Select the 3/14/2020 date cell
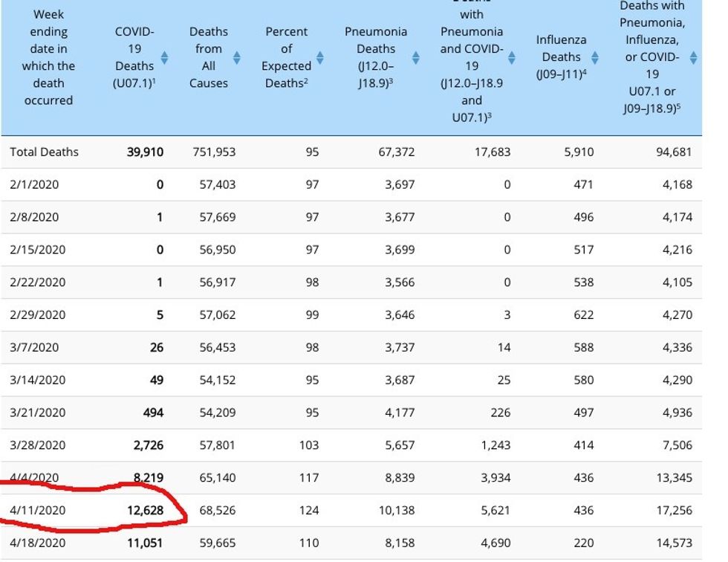Viewport: 728px width, 562px height. point(38,380)
